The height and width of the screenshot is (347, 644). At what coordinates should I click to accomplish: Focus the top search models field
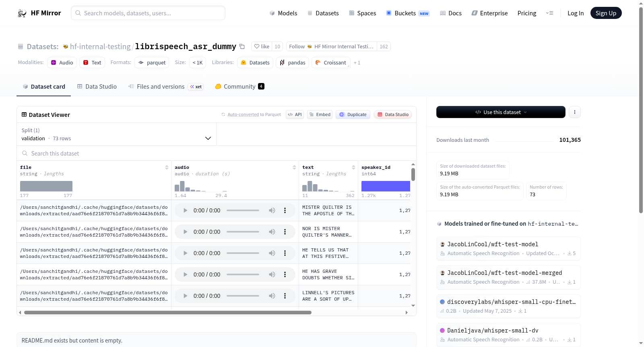[x=148, y=13]
